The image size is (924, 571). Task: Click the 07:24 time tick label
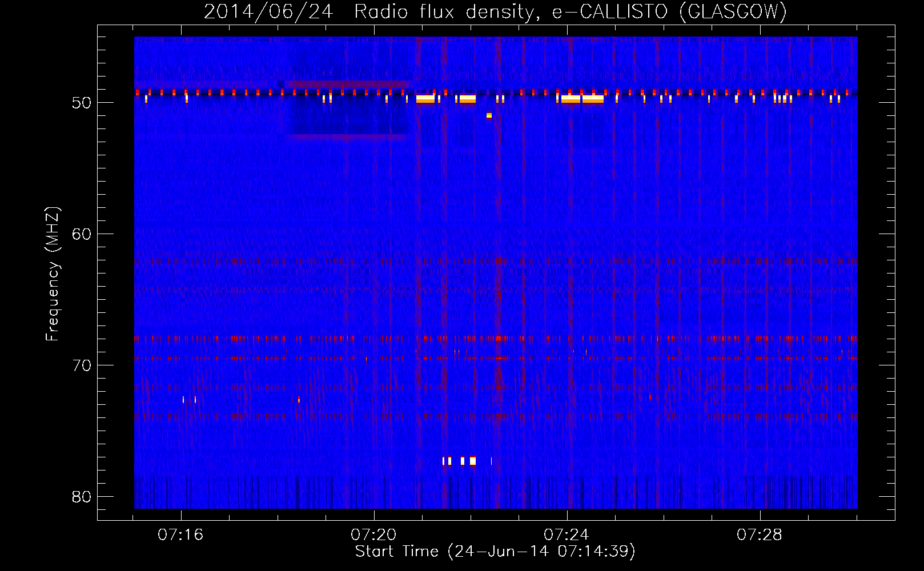pyautogui.click(x=567, y=535)
